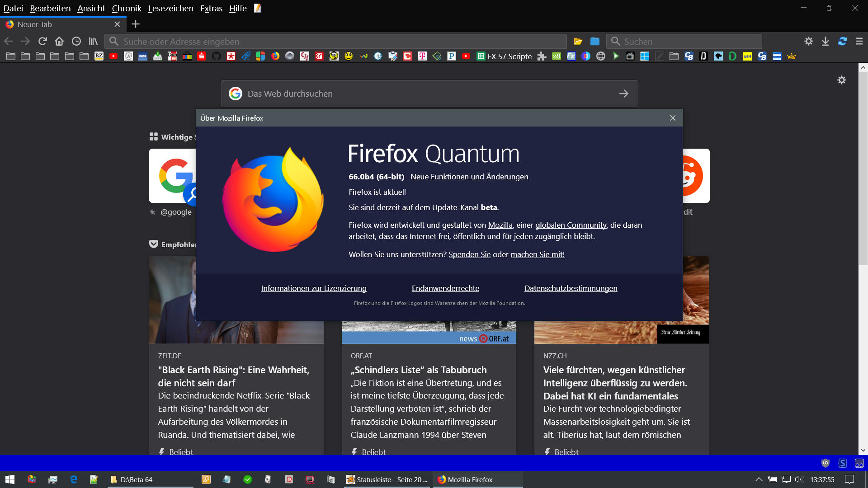Screen dimensions: 868x488
Task: Open Neue Funktionen und Änderungen link
Action: [x=469, y=177]
